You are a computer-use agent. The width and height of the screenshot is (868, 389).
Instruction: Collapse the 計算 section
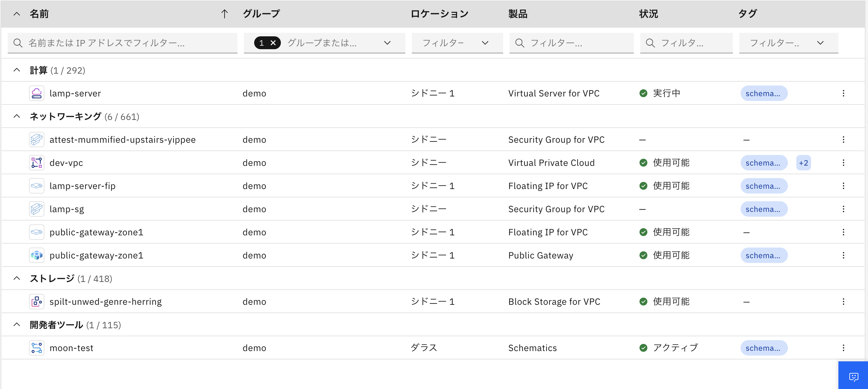pyautogui.click(x=16, y=70)
